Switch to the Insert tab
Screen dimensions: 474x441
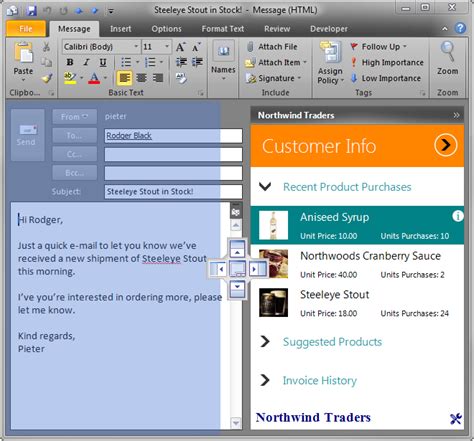[121, 29]
